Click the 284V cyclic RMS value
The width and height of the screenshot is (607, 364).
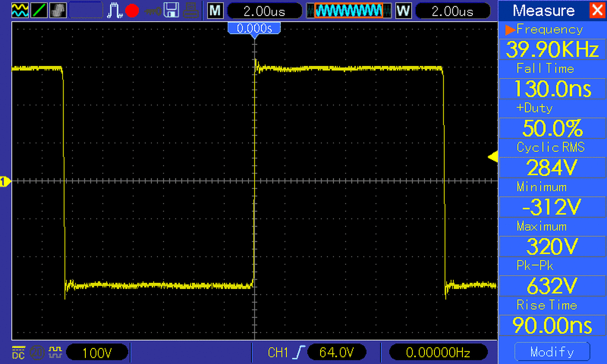pos(552,167)
